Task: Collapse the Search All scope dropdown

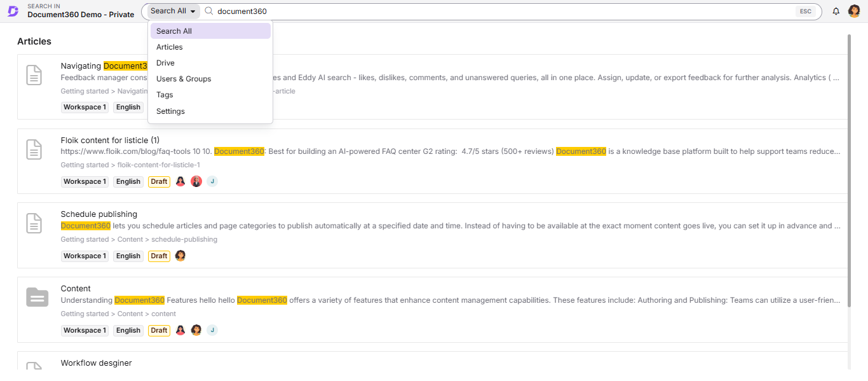Action: (x=173, y=11)
